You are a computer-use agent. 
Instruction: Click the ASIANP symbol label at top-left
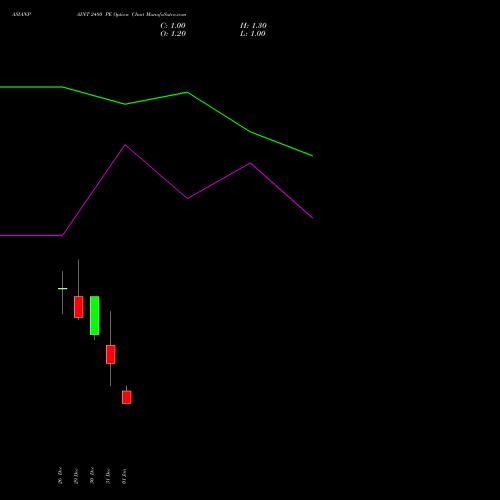[21, 15]
